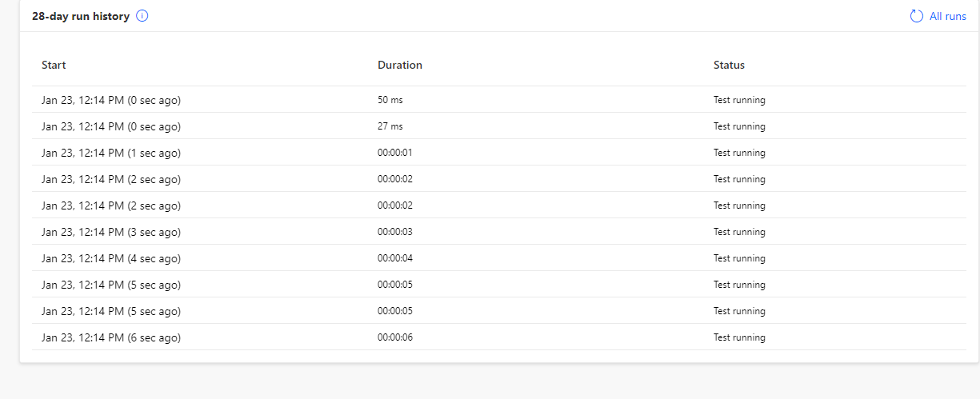Click the 28-day run history heading
Image resolution: width=980 pixels, height=399 pixels.
click(81, 16)
